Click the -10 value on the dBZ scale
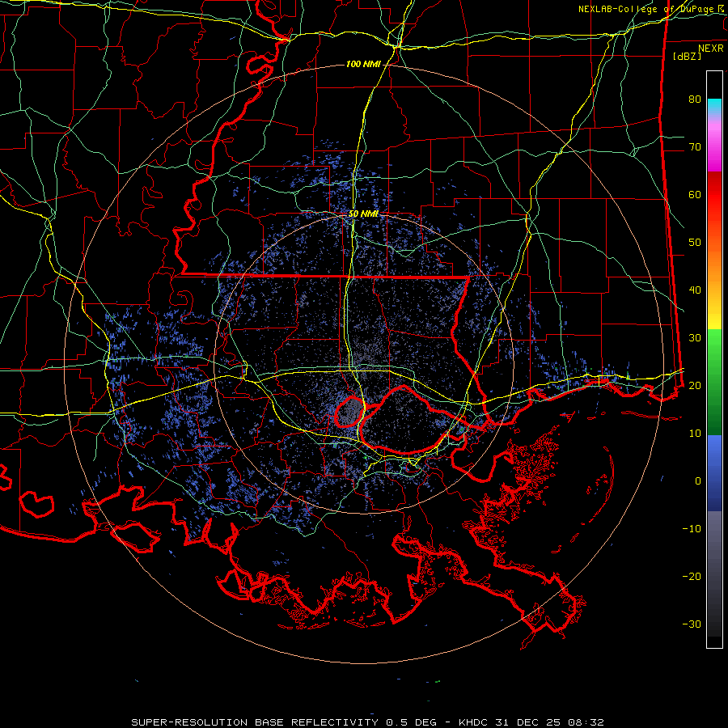The width and height of the screenshot is (728, 728). pos(692,529)
